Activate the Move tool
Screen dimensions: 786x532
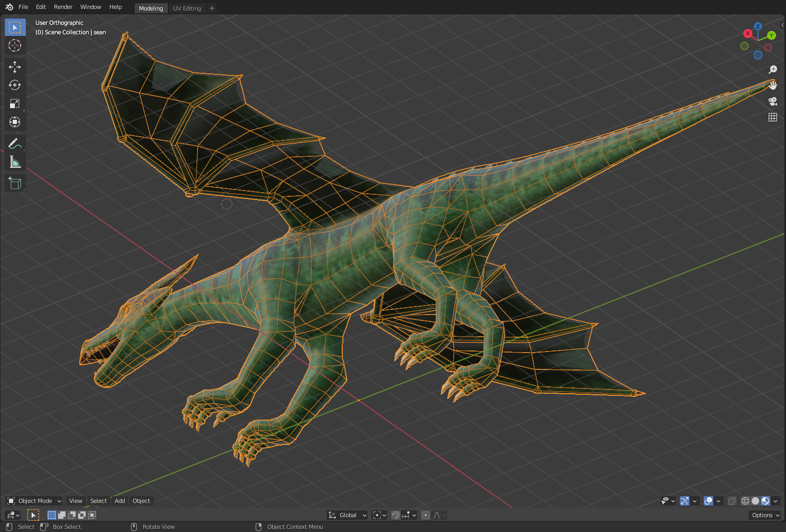(15, 66)
